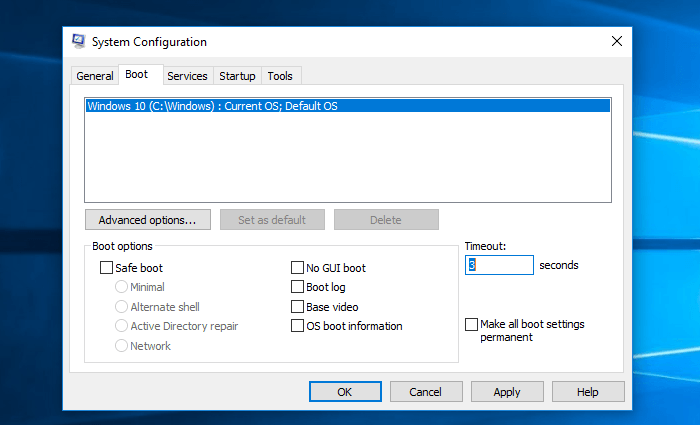This screenshot has height=425, width=700.
Task: Click the System Configuration title bar icon
Action: coord(78,41)
